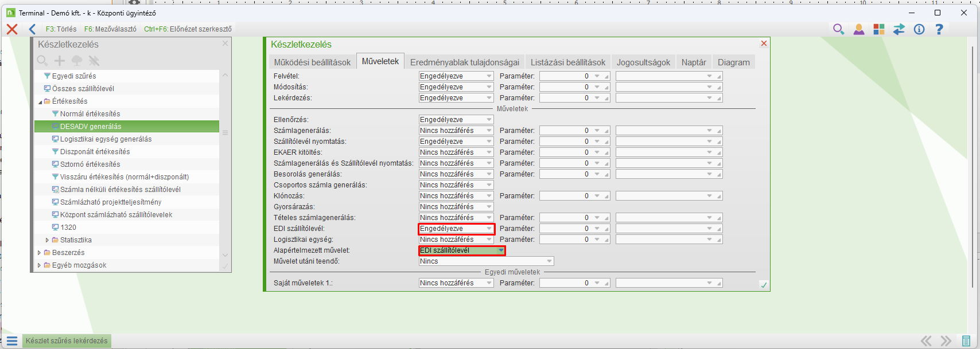Click the document list icon at bottom right
The height and width of the screenshot is (349, 980).
(x=966, y=341)
